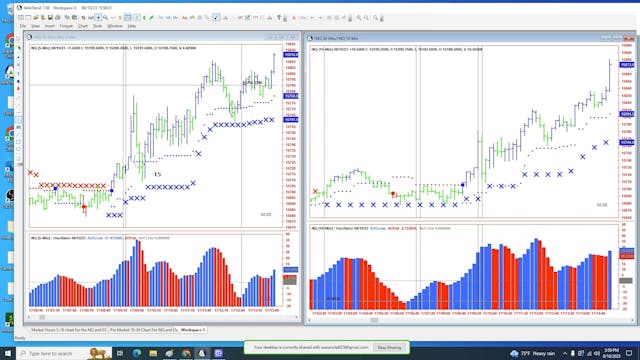Open Microsoft Edge from the taskbar
The image size is (640, 360).
[137, 353]
